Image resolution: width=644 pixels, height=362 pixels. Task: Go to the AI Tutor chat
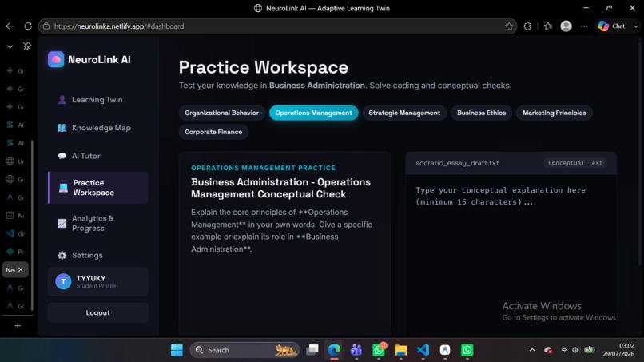[97, 156]
